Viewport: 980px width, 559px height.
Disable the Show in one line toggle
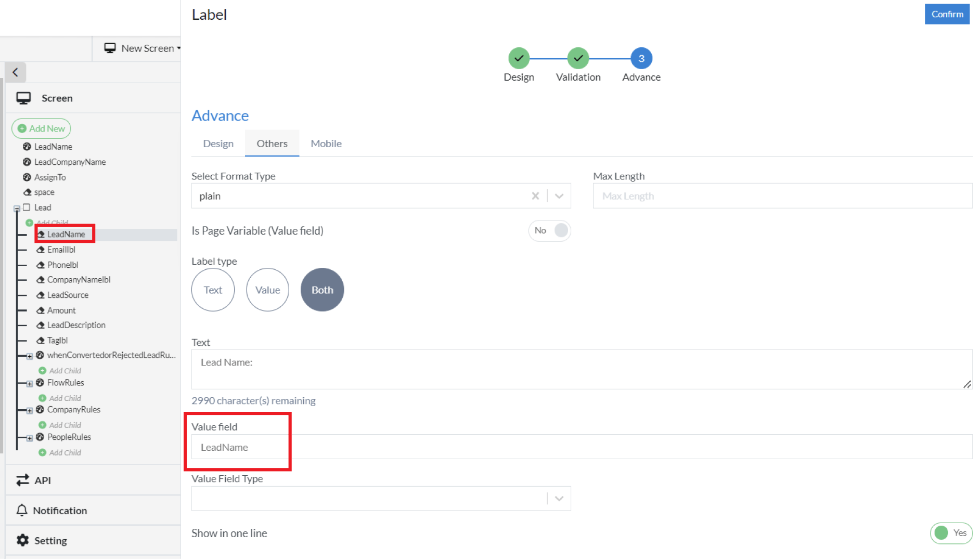950,533
